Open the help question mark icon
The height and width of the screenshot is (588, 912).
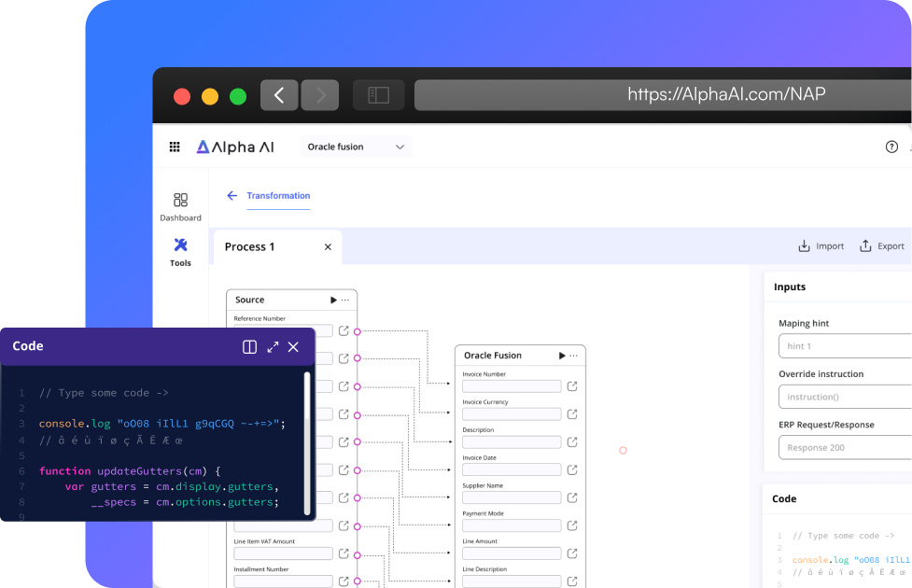coord(891,147)
